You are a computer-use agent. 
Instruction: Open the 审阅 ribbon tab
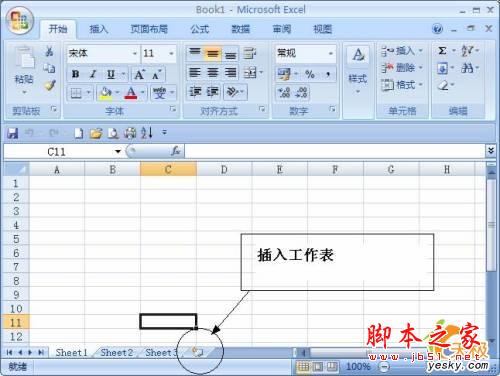point(282,29)
